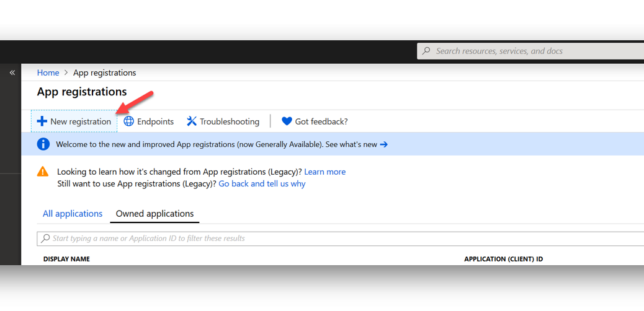Click the Application ID filter field
This screenshot has height=311, width=644.
[340, 239]
